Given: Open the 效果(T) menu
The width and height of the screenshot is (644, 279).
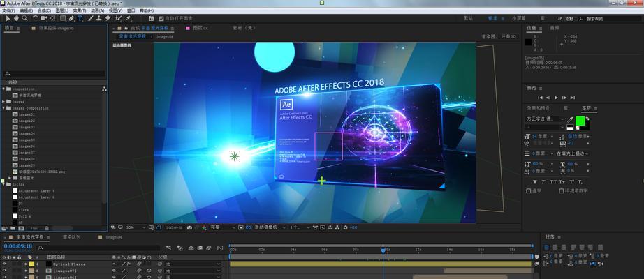Looking at the screenshot, I should click(80, 10).
